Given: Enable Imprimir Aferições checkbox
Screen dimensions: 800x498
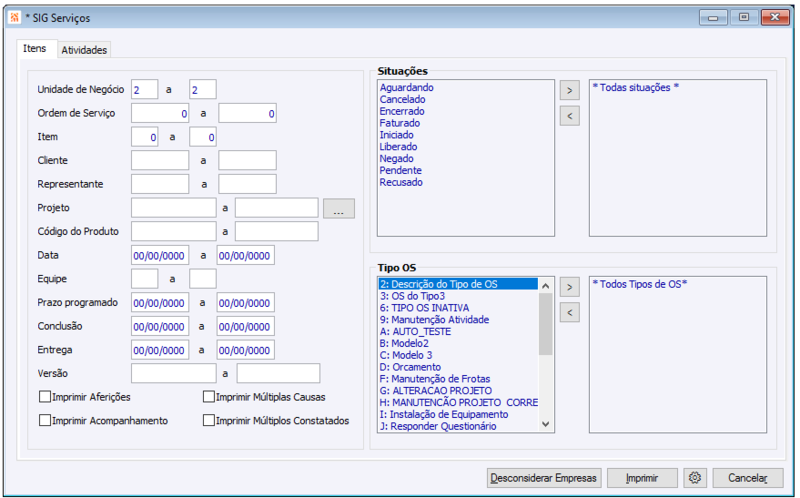Looking at the screenshot, I should click(x=45, y=397).
